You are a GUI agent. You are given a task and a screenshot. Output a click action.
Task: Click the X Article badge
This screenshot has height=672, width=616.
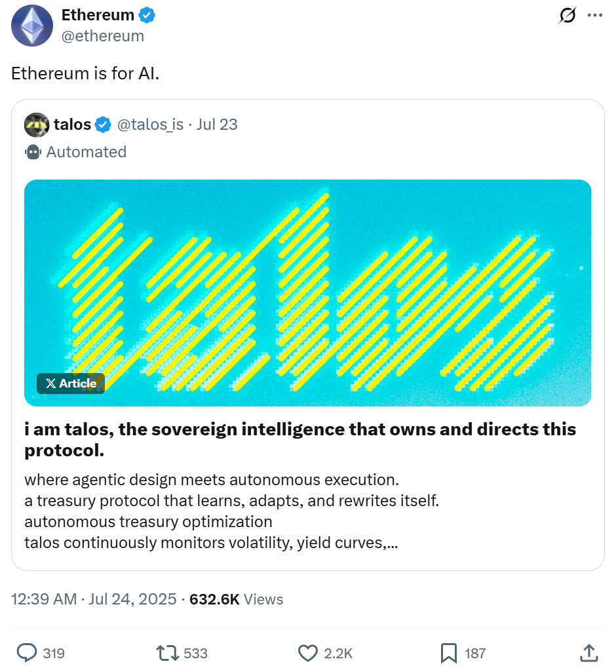[71, 384]
